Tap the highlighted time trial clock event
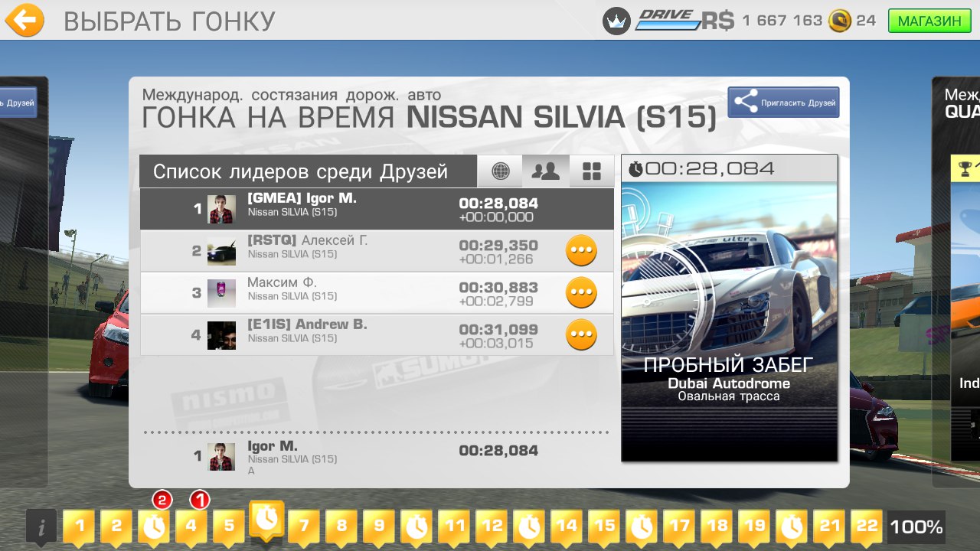This screenshot has height=551, width=980. [x=266, y=520]
